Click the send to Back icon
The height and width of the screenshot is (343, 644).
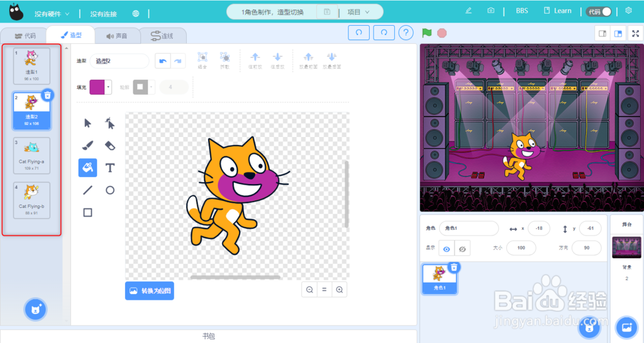tap(332, 60)
